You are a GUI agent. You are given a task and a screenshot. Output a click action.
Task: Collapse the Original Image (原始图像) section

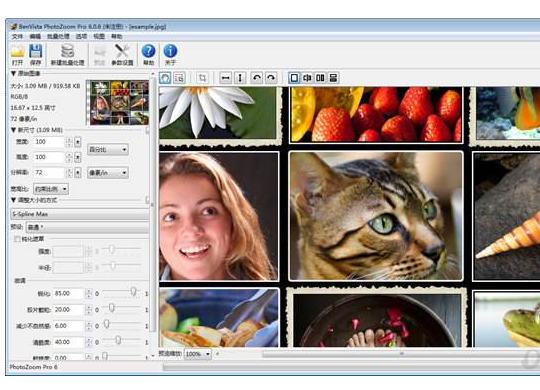(13, 73)
